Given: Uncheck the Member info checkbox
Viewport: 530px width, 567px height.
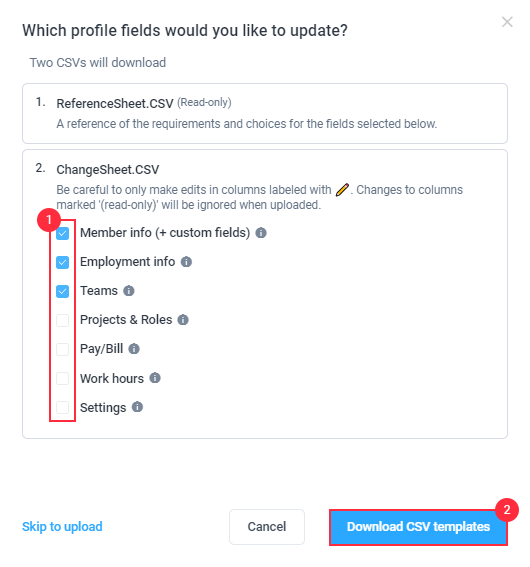Looking at the screenshot, I should [x=63, y=233].
